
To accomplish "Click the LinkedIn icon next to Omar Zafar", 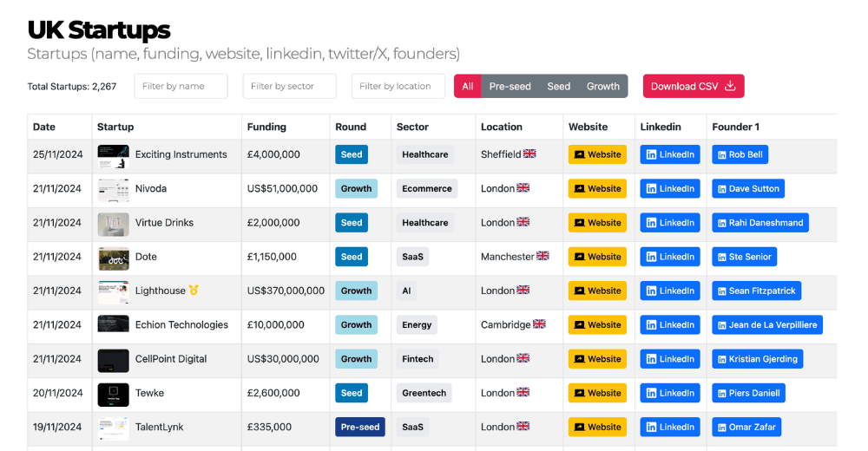I will 720,427.
